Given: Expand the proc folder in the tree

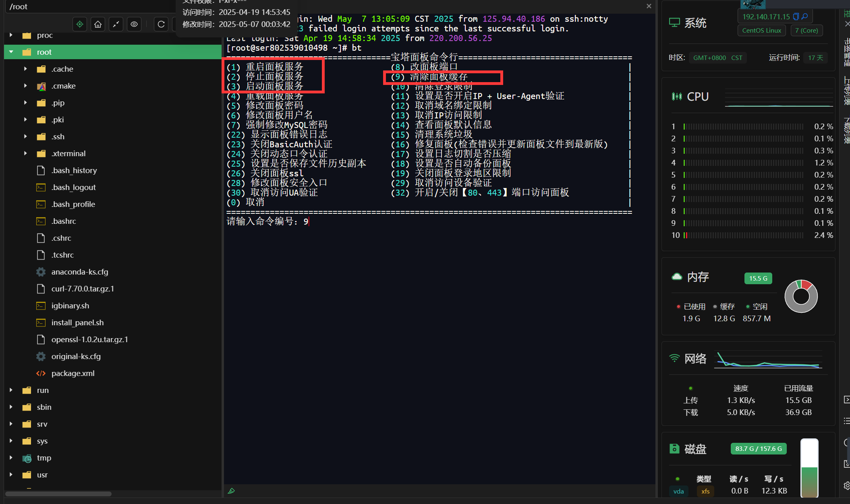Looking at the screenshot, I should (10, 35).
